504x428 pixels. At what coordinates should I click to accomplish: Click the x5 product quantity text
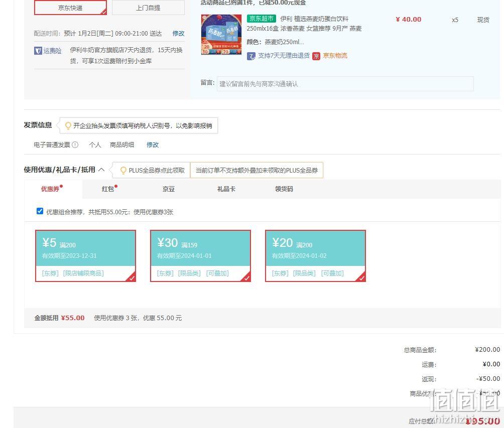(455, 20)
